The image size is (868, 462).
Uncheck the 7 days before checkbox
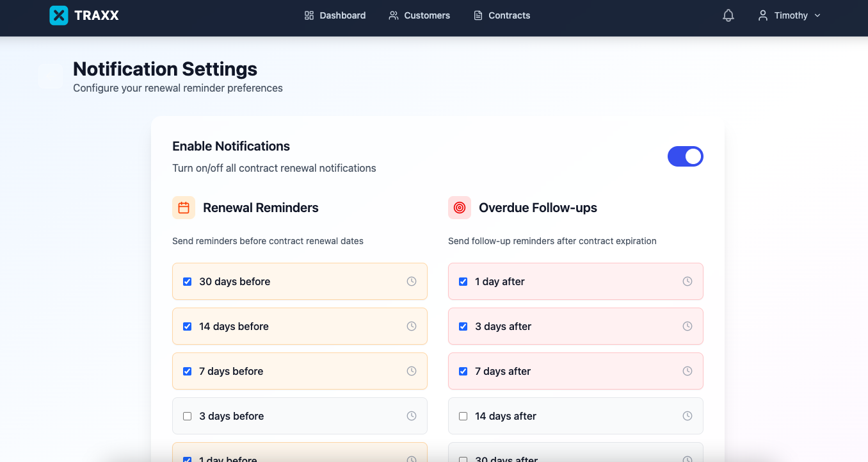pos(188,371)
